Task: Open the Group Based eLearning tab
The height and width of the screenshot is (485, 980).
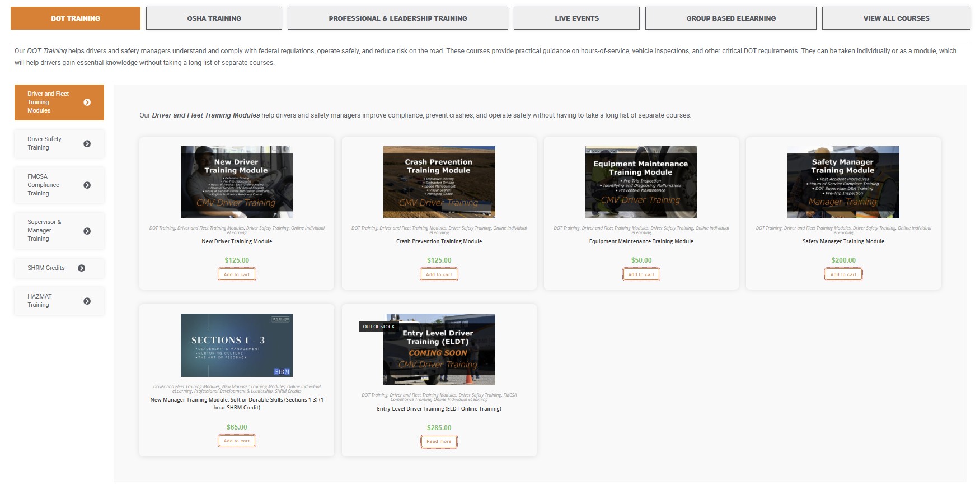Action: (730, 18)
